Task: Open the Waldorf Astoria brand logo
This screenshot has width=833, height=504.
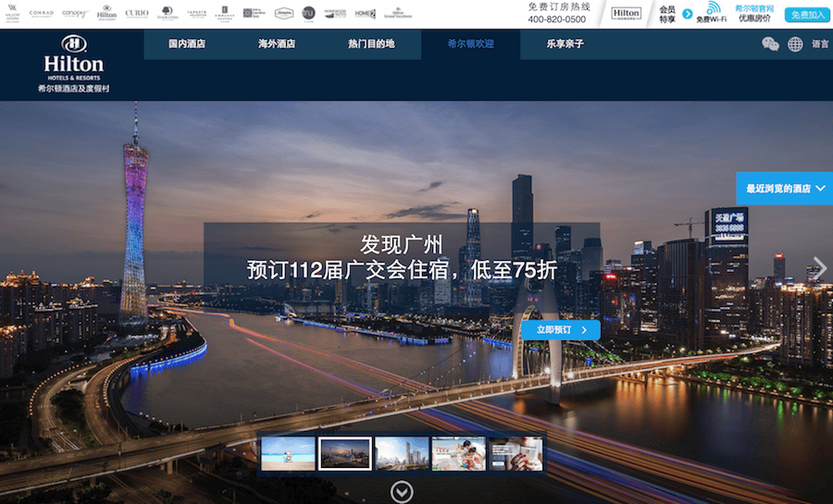Action: (x=13, y=13)
